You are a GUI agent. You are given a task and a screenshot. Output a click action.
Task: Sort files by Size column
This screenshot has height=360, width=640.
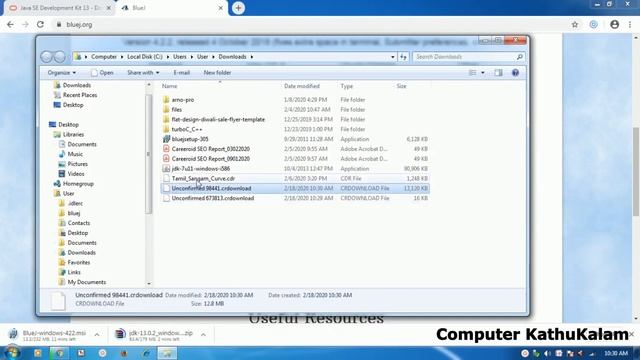pyautogui.click(x=401, y=86)
